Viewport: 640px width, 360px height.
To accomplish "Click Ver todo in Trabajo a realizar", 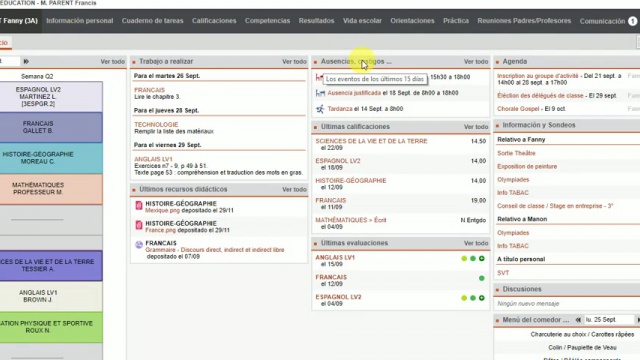I will (294, 62).
